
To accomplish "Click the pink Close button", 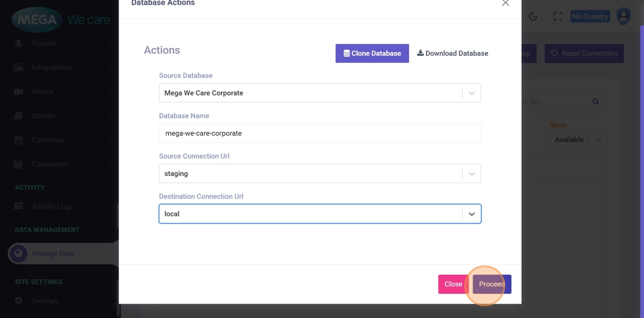I will (x=453, y=284).
